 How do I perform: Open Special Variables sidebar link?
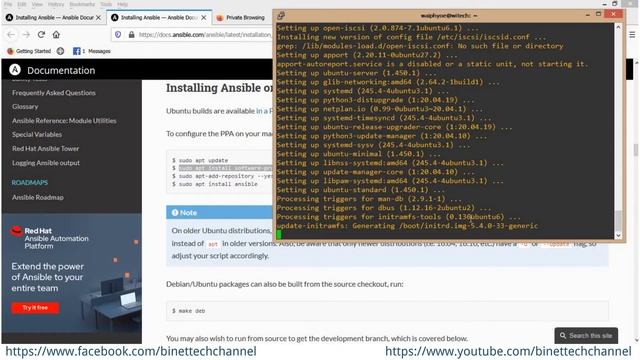tap(37, 135)
